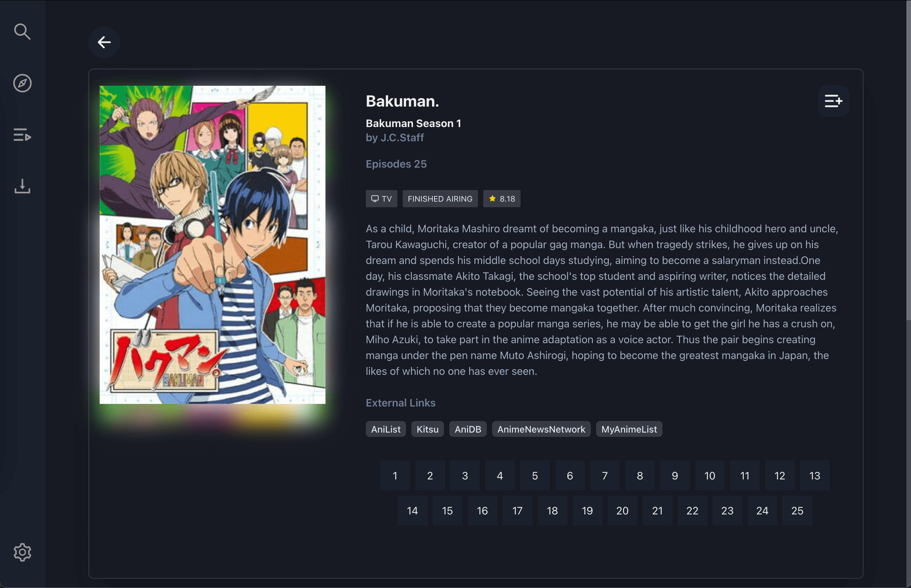911x588 pixels.
Task: Open the MyAnimeList external link
Action: [629, 429]
